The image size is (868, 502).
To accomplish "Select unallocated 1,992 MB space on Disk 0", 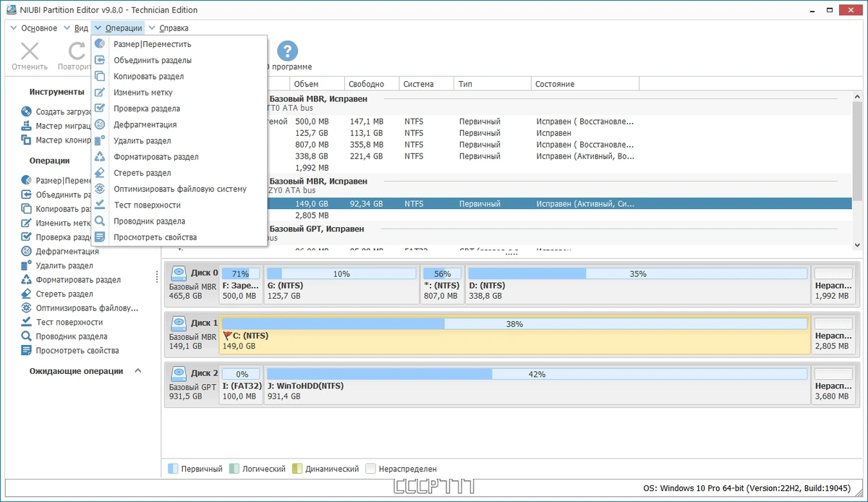I will pos(833,284).
